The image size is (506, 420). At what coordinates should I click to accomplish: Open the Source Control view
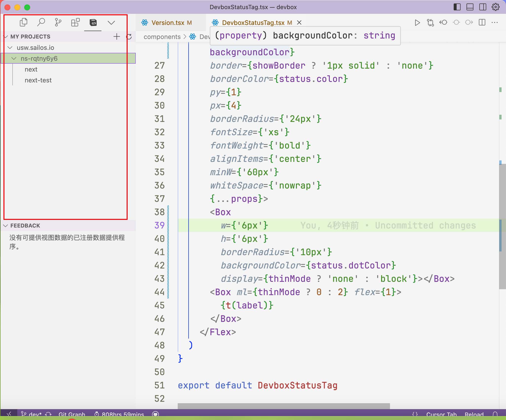58,22
